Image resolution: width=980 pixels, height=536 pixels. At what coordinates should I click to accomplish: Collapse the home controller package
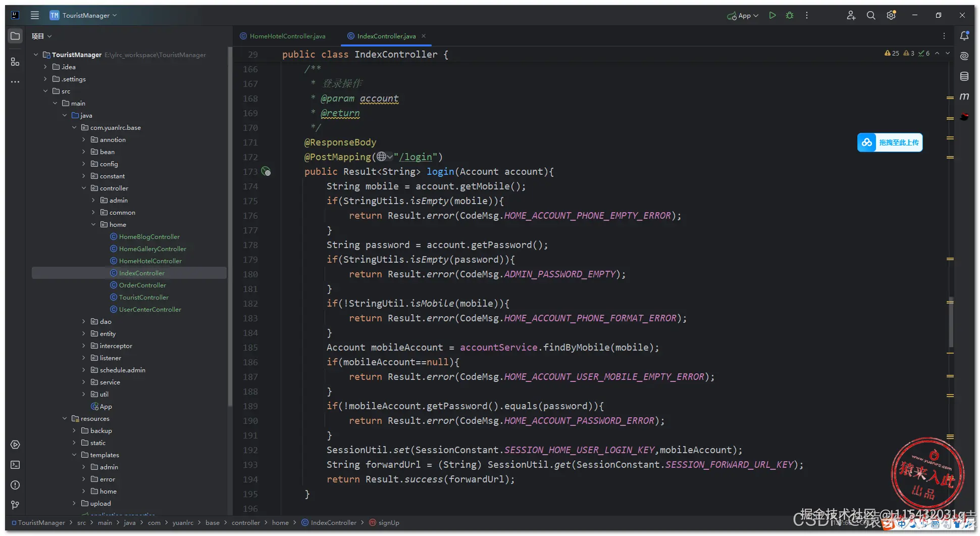(93, 224)
